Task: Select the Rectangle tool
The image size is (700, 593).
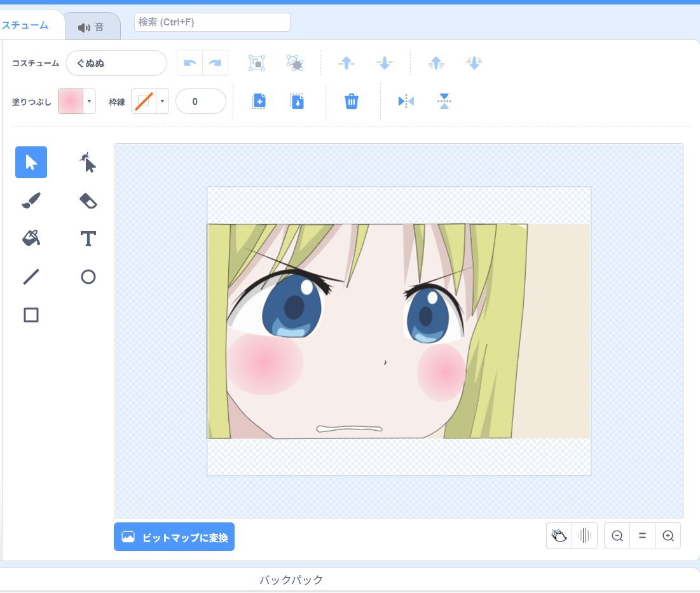Action: [x=31, y=315]
